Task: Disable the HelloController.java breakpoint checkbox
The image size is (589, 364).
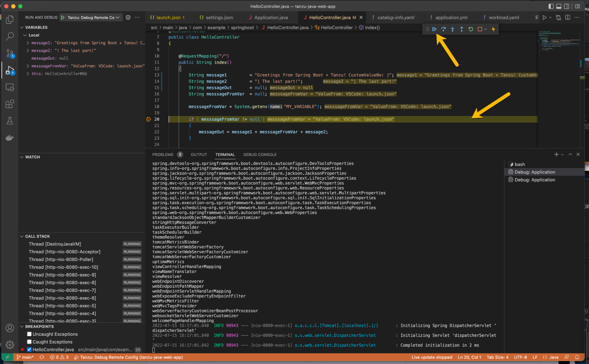Action: click(x=29, y=350)
